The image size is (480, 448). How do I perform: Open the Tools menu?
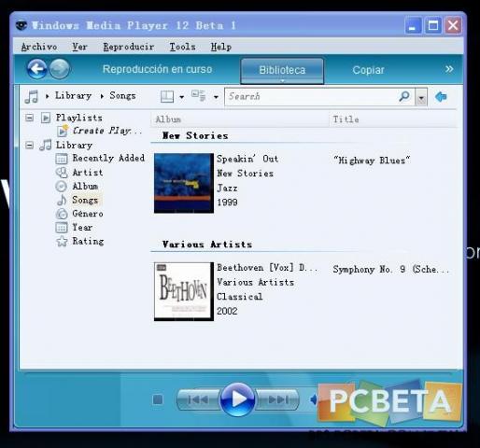[182, 47]
